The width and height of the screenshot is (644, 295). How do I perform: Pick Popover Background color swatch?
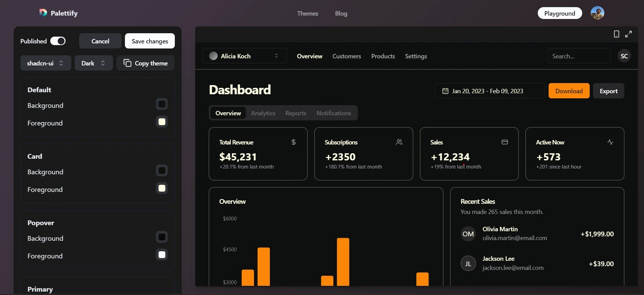click(x=162, y=237)
